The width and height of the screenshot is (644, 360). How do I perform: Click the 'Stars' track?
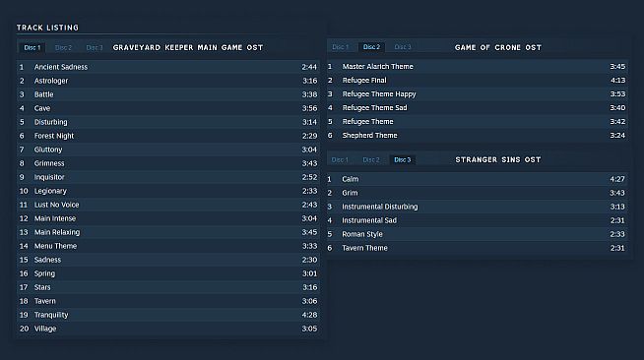[168, 287]
